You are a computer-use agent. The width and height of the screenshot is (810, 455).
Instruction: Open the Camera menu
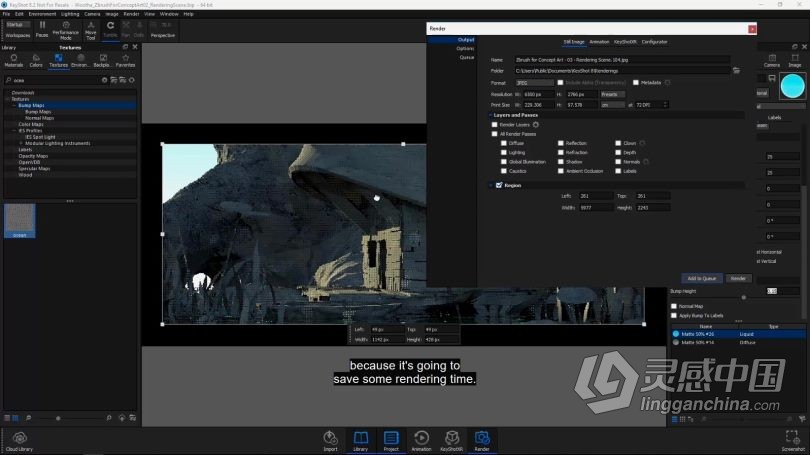[92, 14]
